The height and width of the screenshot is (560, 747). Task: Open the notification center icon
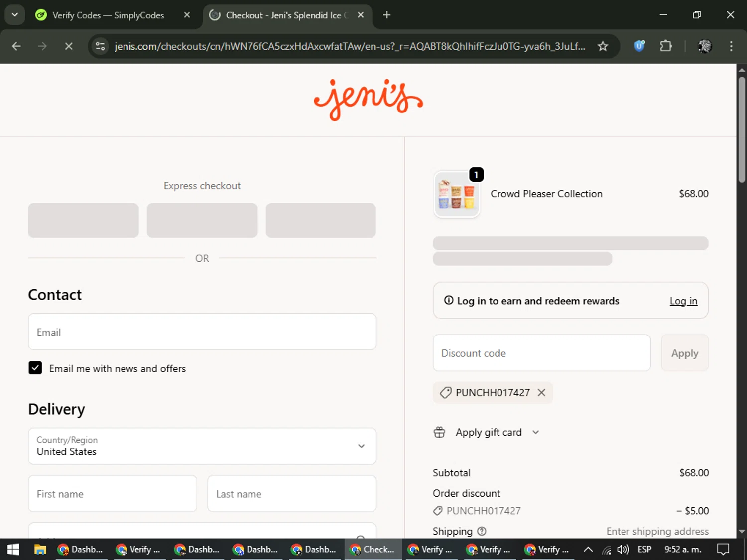click(x=723, y=549)
